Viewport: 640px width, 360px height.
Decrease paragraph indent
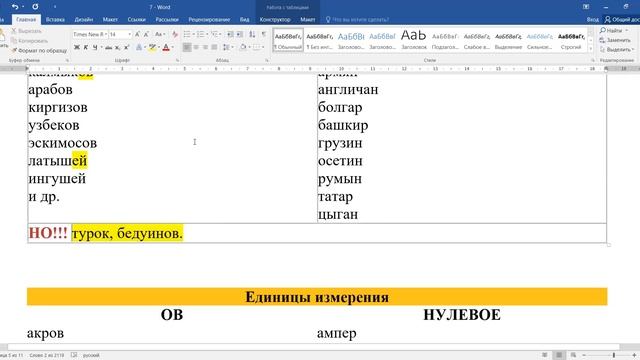tap(230, 34)
